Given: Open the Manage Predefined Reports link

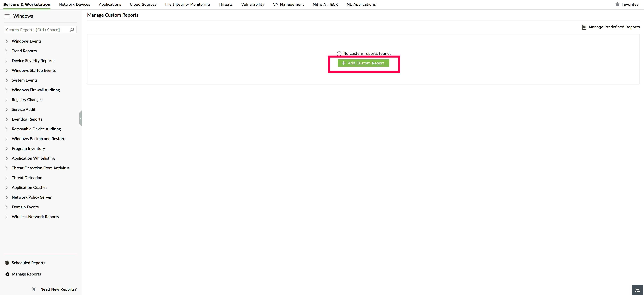Looking at the screenshot, I should (x=614, y=27).
